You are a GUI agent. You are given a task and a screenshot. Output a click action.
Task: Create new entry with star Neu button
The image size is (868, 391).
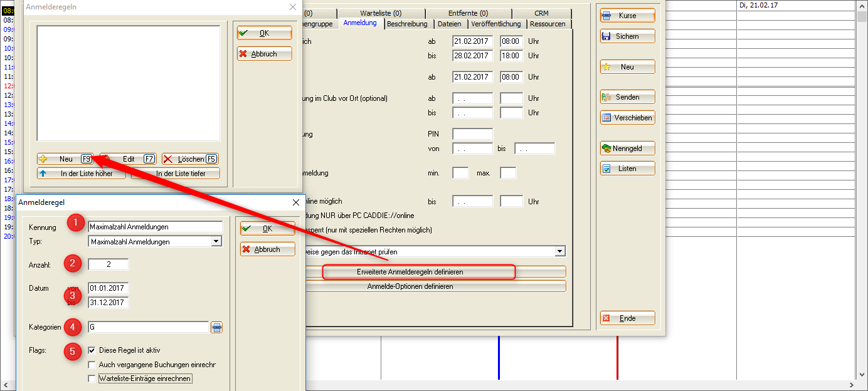click(627, 67)
